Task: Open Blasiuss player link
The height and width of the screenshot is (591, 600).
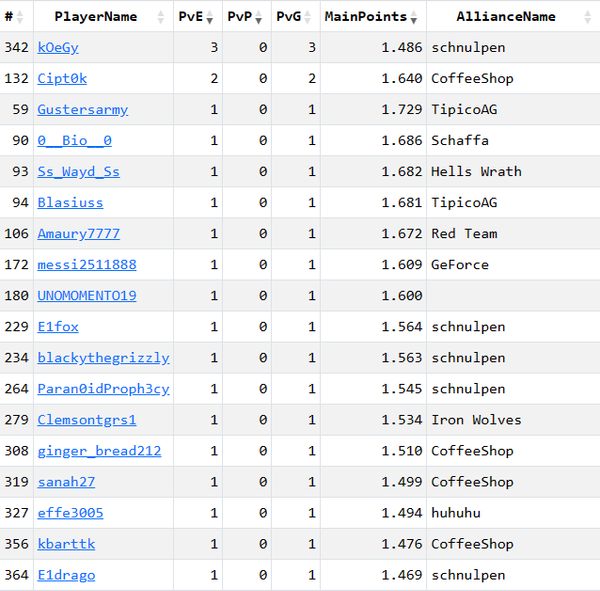Action: point(70,203)
